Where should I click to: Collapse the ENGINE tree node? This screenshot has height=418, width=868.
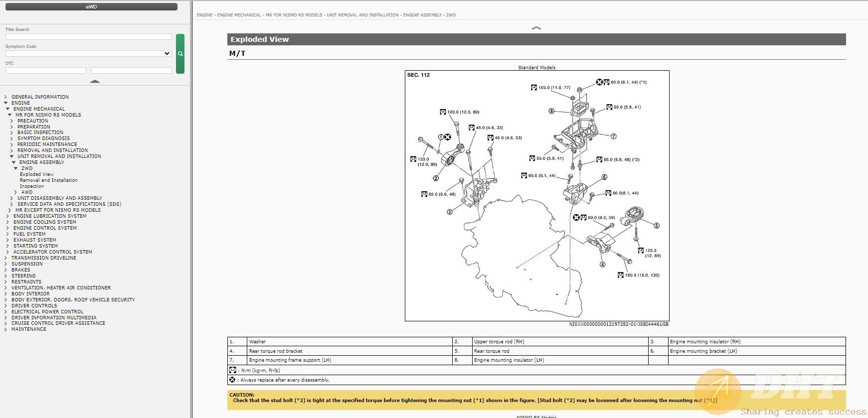click(5, 103)
